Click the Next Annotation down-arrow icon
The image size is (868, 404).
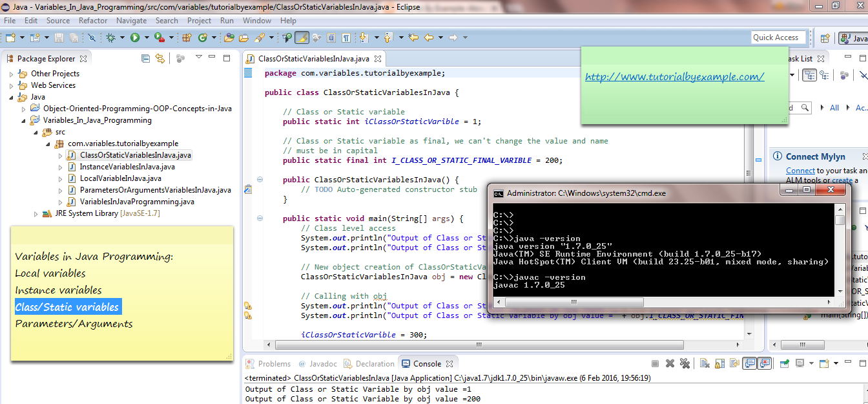(364, 37)
